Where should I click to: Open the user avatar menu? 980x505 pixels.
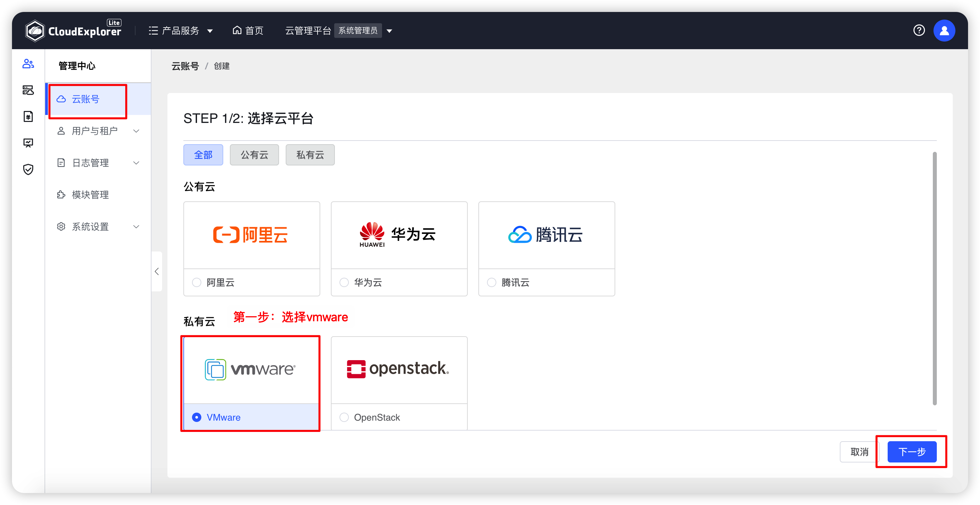pyautogui.click(x=944, y=31)
